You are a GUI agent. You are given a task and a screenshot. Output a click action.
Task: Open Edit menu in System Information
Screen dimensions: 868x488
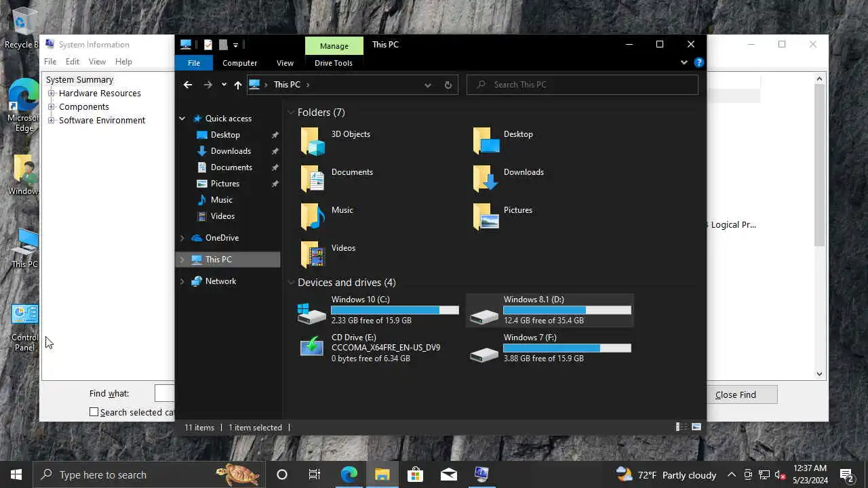(73, 62)
